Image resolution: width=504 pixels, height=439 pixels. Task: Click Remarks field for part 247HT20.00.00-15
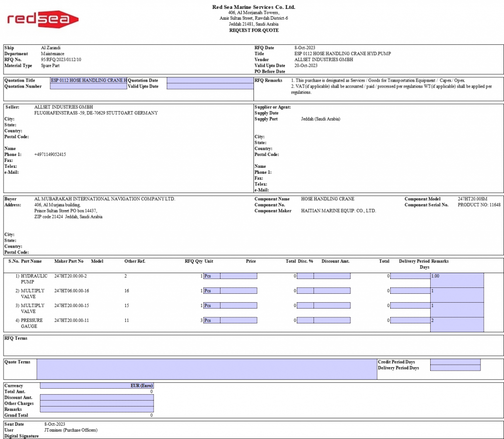tap(457, 310)
